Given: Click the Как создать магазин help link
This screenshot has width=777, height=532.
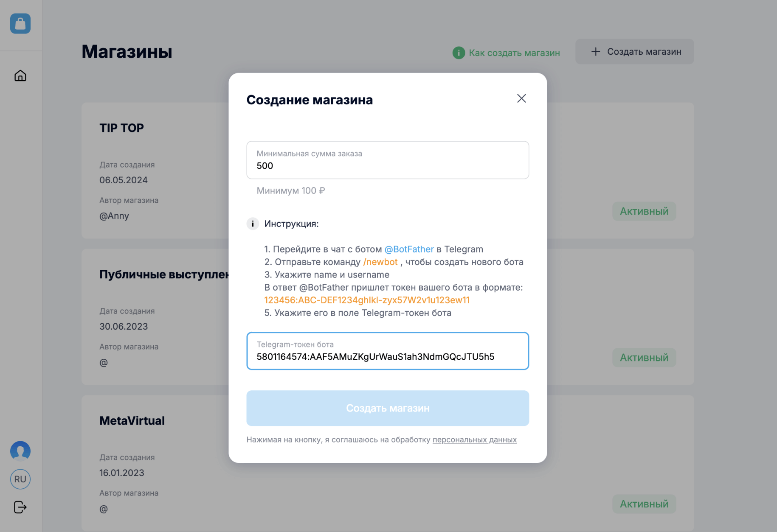Looking at the screenshot, I should (x=514, y=53).
